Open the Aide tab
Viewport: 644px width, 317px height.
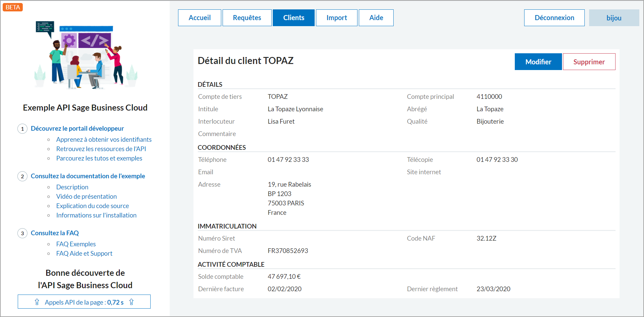tap(376, 18)
